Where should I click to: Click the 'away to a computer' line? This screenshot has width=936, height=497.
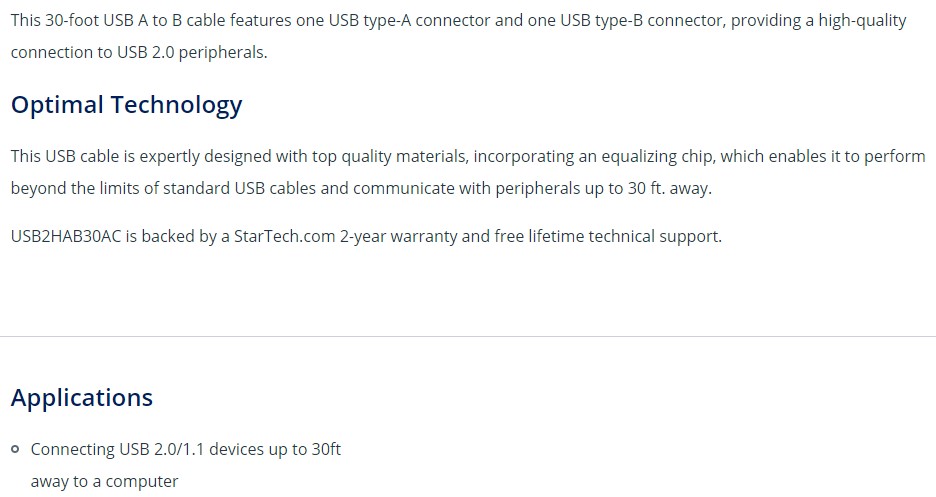pos(104,481)
